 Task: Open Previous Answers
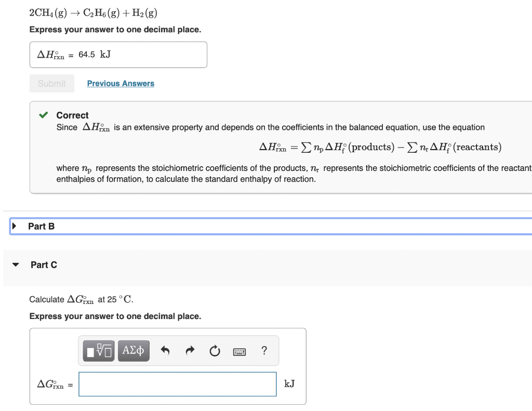[x=121, y=83]
